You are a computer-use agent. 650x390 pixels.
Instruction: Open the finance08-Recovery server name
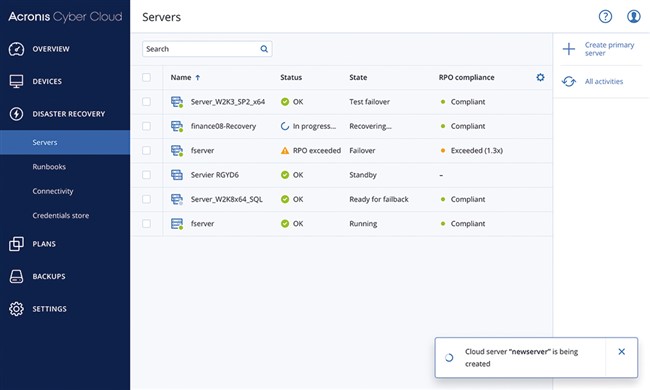pos(223,126)
